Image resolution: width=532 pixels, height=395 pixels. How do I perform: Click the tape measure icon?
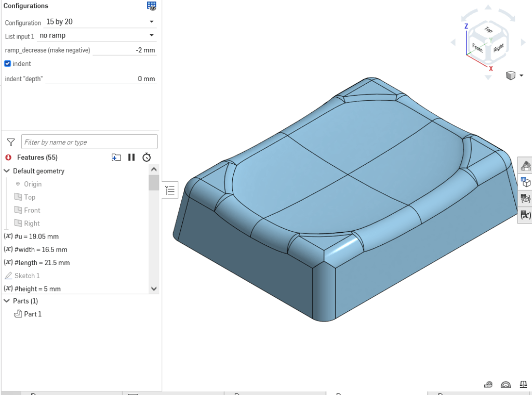[x=488, y=385]
